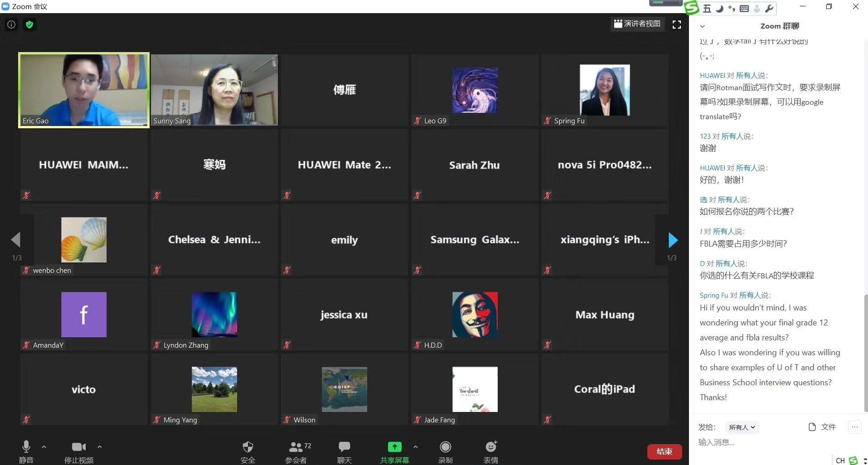This screenshot has width=868, height=465.
Task: Open more chat options (…) button
Action: pos(854,427)
